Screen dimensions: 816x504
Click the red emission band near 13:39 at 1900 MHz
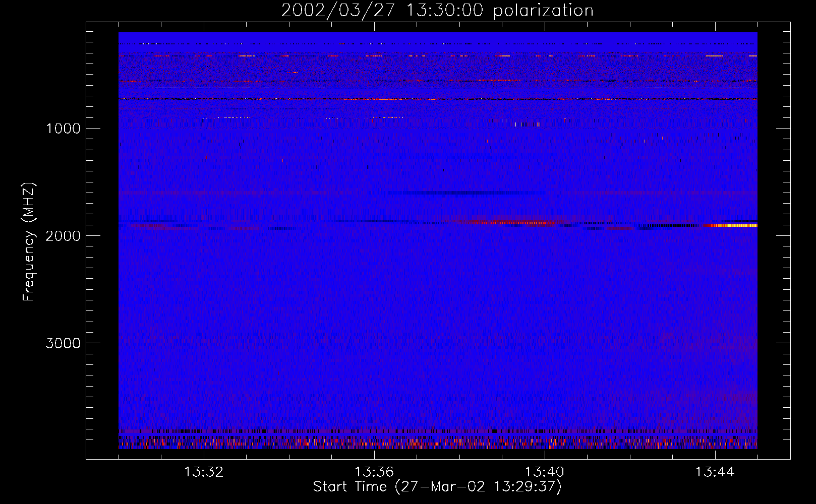tap(514, 223)
